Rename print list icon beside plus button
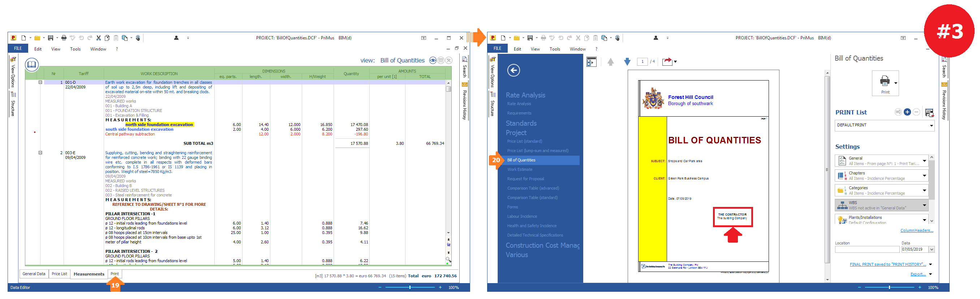 (x=898, y=112)
